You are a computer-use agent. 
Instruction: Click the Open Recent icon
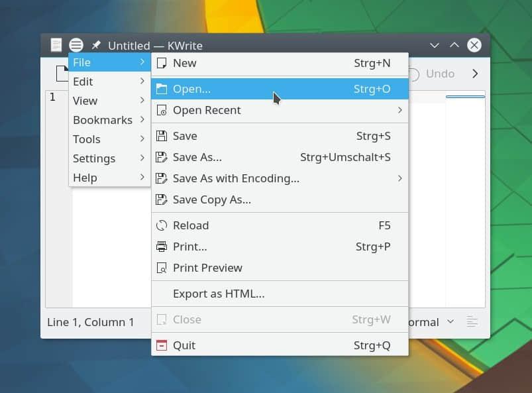(161, 110)
